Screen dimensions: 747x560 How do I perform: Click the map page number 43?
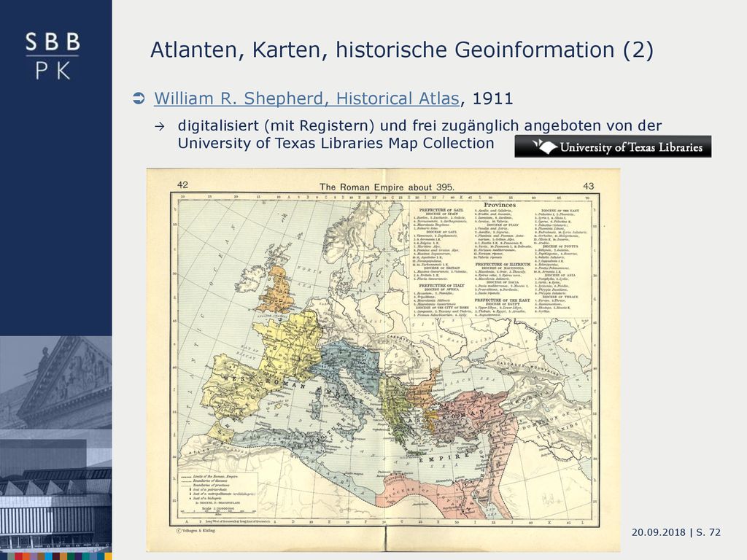tap(589, 186)
